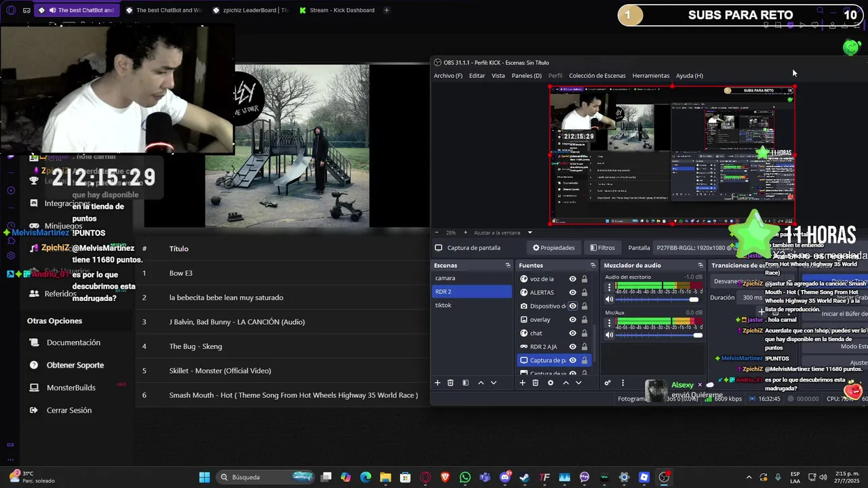Hide the ALERTAS source
This screenshot has height=488, width=868.
click(572, 292)
